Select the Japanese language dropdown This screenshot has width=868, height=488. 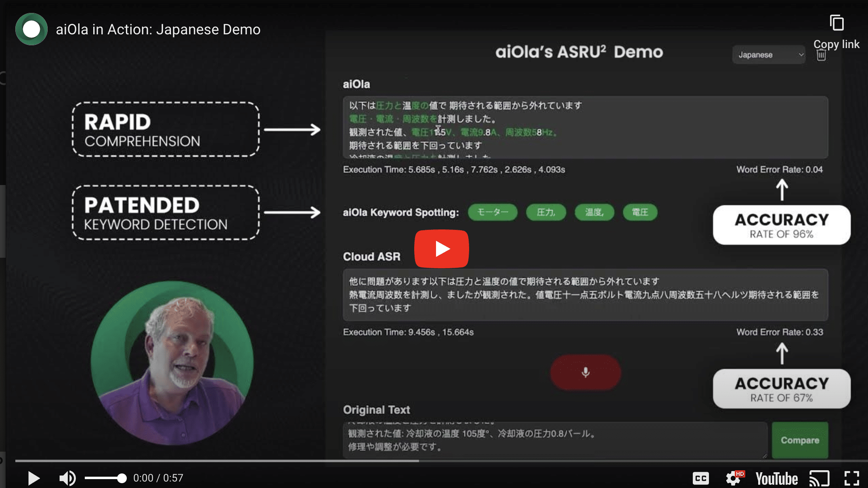point(766,55)
